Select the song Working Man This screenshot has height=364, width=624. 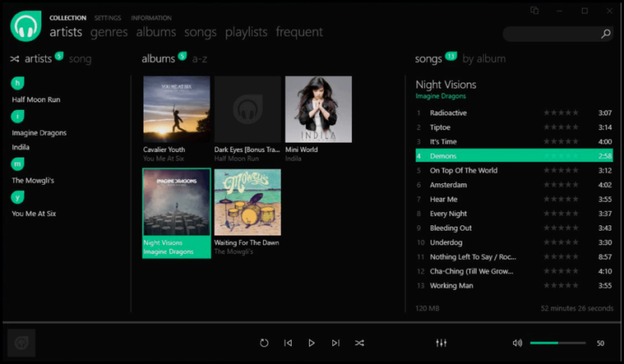[514, 285]
